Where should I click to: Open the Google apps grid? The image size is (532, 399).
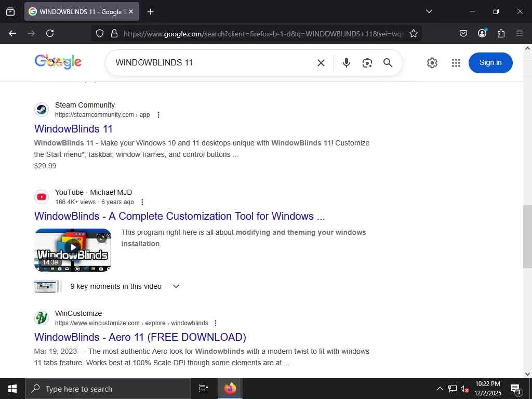click(x=456, y=63)
